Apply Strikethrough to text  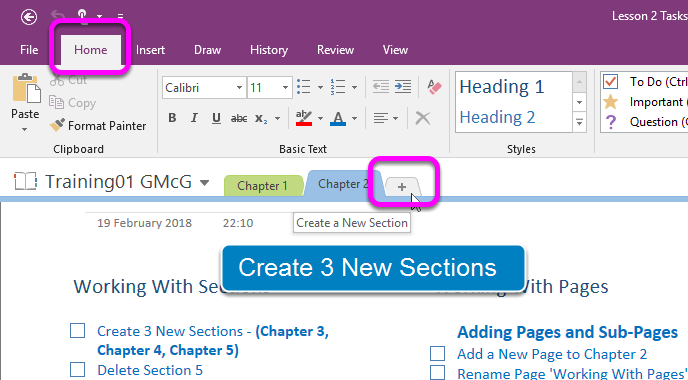(239, 118)
